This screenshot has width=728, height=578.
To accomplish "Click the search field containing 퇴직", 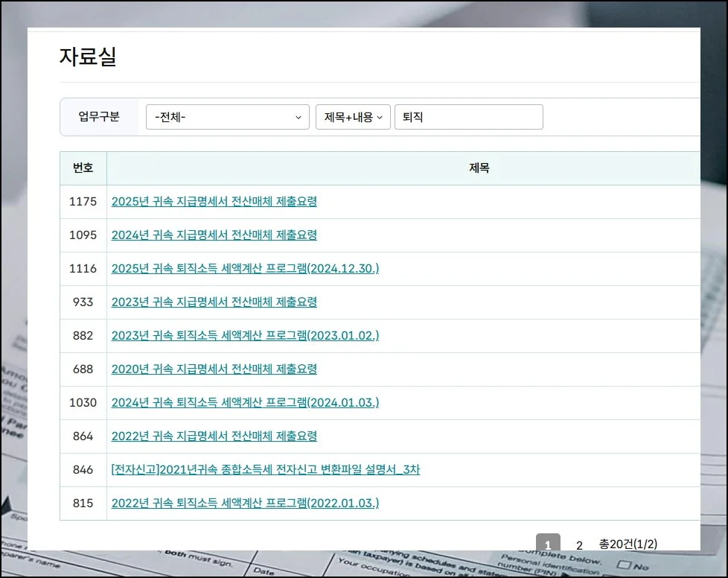I will coord(468,117).
